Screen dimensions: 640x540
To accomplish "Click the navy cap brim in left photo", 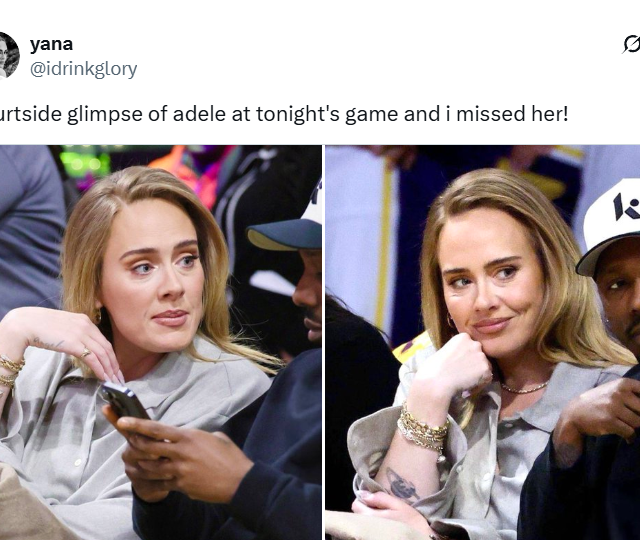I will coord(284,235).
